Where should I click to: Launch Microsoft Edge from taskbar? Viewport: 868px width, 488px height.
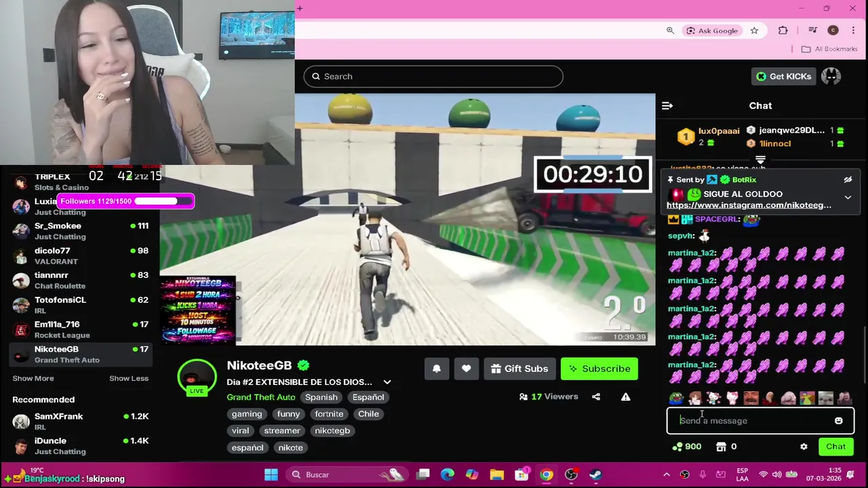coord(448,474)
